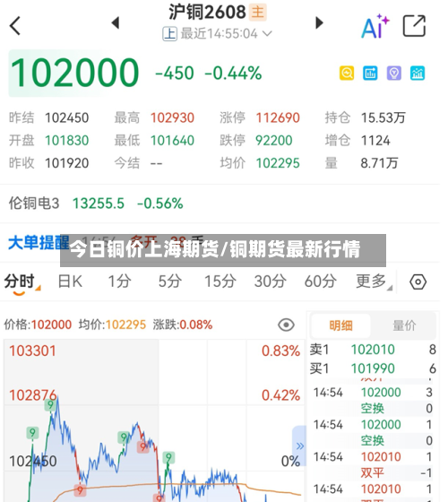Tap the 0.83% chart axis label
The image size is (448, 502).
280,351
